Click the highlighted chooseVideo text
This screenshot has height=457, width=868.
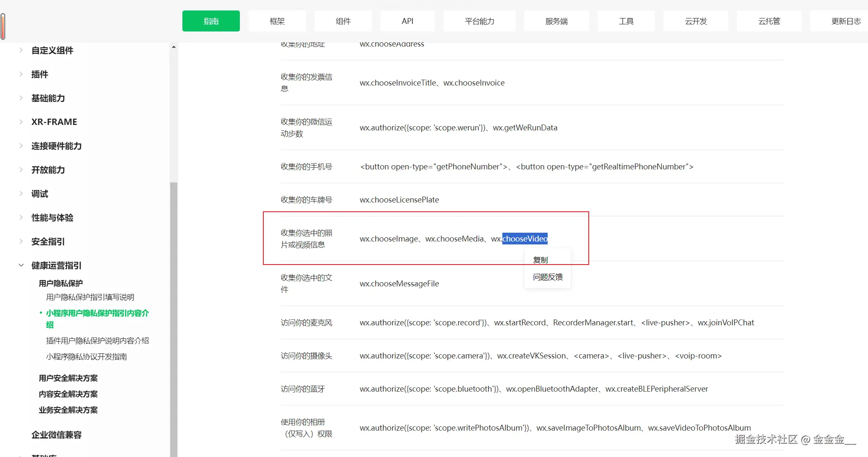(x=525, y=239)
